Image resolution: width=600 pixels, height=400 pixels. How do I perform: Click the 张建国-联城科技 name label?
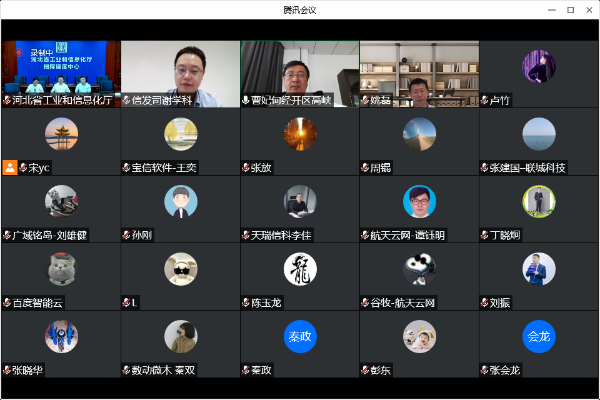(528, 168)
